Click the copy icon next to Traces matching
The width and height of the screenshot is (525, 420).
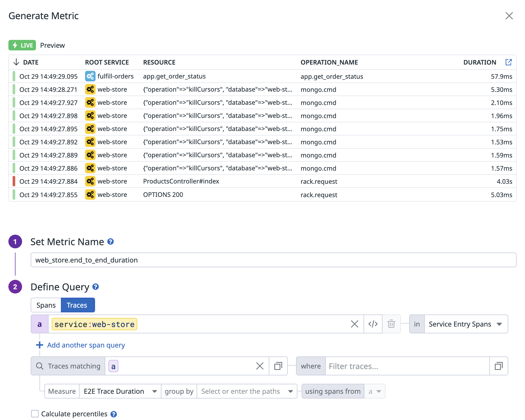pos(278,366)
